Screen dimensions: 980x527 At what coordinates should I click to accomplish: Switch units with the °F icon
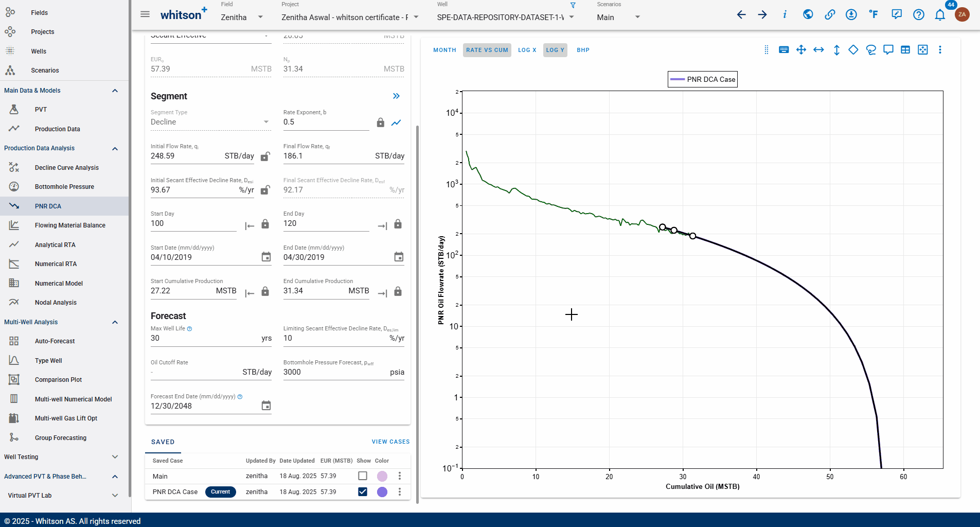pos(874,14)
